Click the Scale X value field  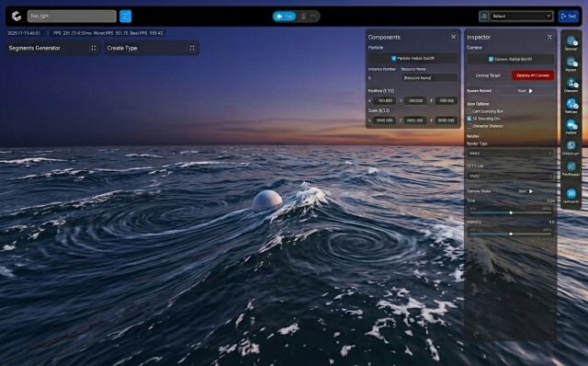click(385, 120)
